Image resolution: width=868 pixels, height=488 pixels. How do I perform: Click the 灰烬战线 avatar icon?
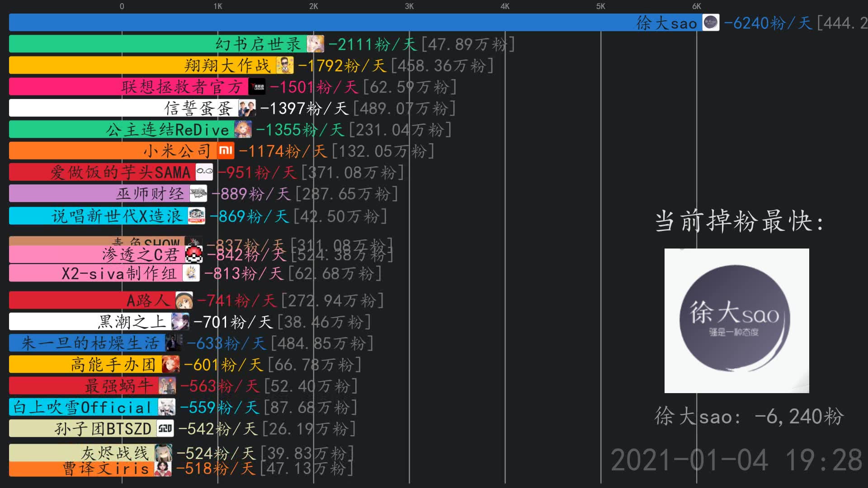coord(163,453)
